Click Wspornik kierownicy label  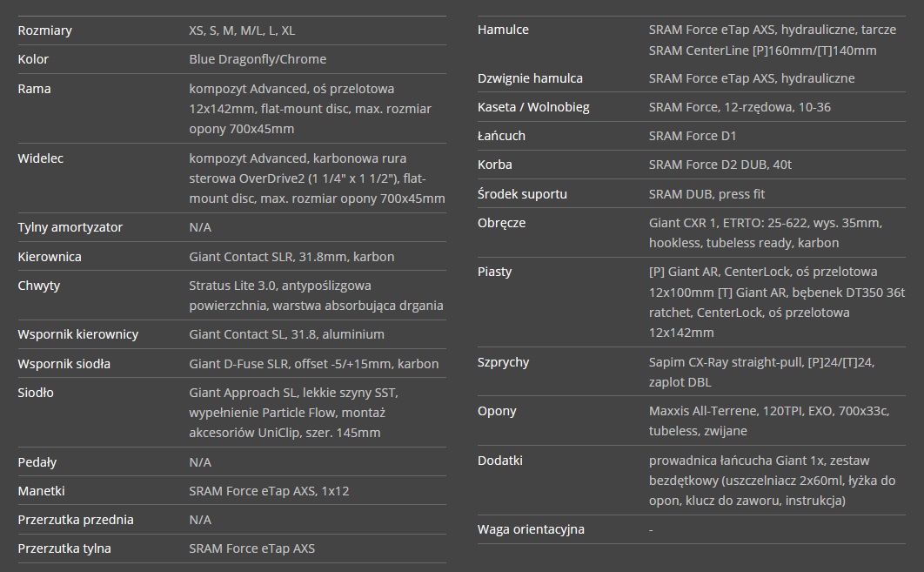pos(77,334)
